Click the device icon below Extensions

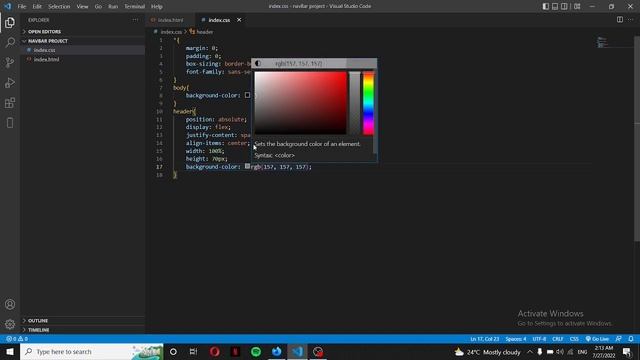pyautogui.click(x=10, y=122)
